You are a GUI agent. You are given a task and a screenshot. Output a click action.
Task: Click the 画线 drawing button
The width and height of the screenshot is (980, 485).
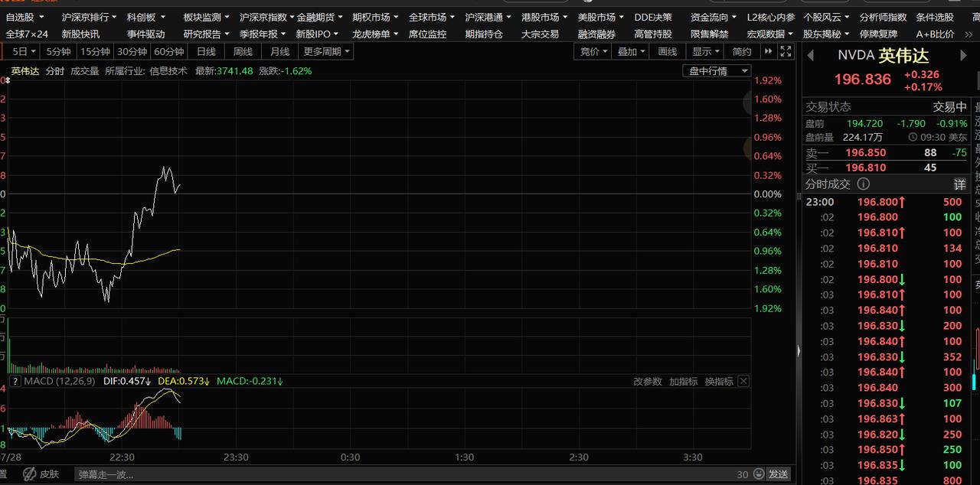[668, 51]
